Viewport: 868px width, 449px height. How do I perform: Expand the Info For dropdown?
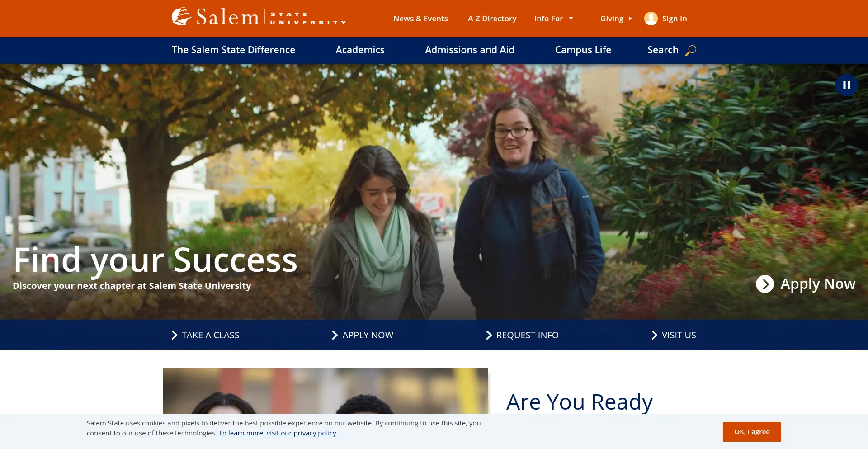(571, 19)
